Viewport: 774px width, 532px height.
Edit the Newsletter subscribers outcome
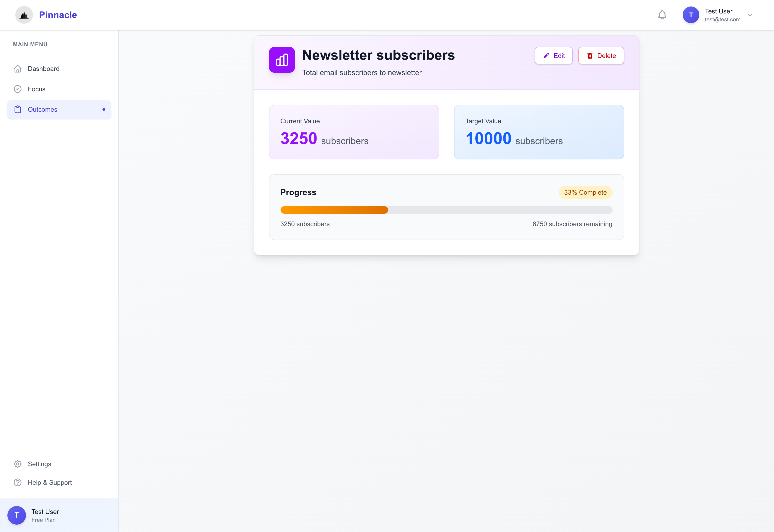[553, 56]
